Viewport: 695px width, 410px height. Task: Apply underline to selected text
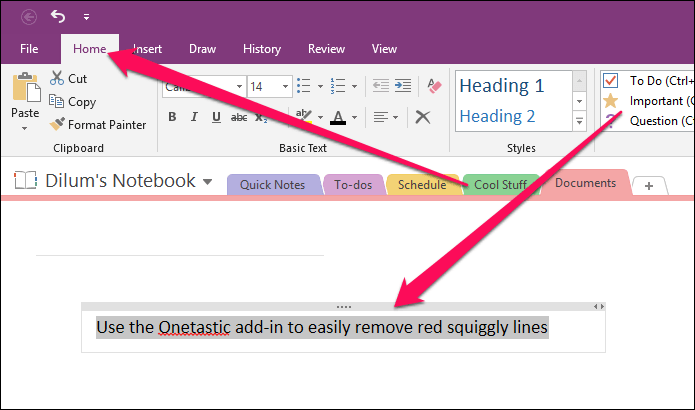tap(216, 117)
